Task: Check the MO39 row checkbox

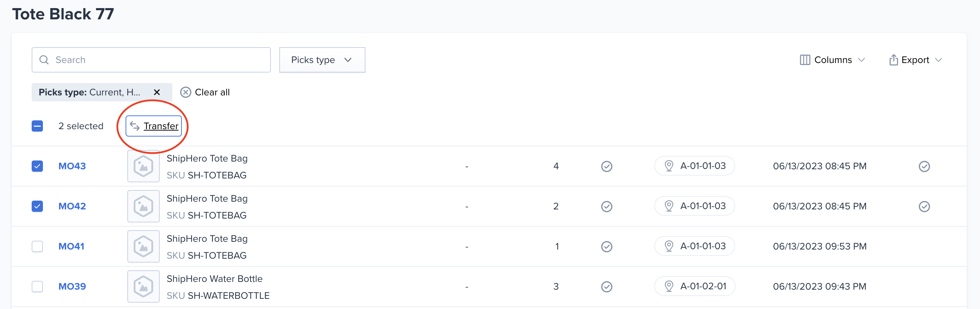Action: point(37,286)
